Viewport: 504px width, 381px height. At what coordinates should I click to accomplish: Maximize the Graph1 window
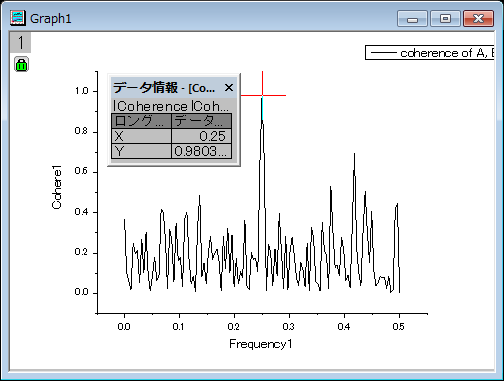click(x=445, y=18)
